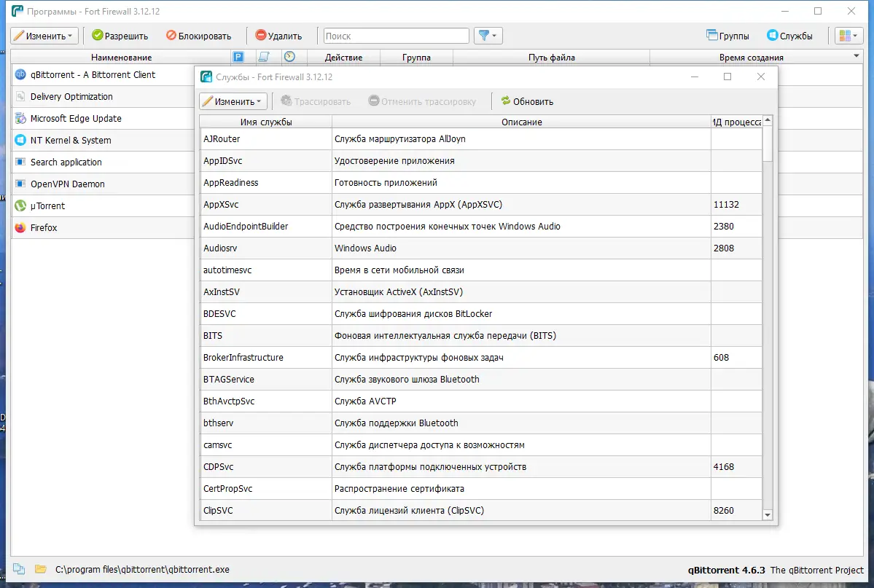Viewport: 874px width, 588px height.
Task: Click Fort Firewall icon in Programs title bar
Action: [x=17, y=11]
